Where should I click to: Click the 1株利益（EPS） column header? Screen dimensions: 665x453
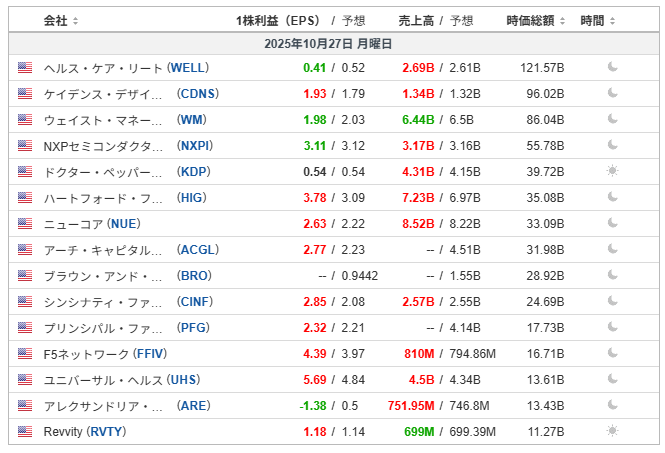pos(276,20)
